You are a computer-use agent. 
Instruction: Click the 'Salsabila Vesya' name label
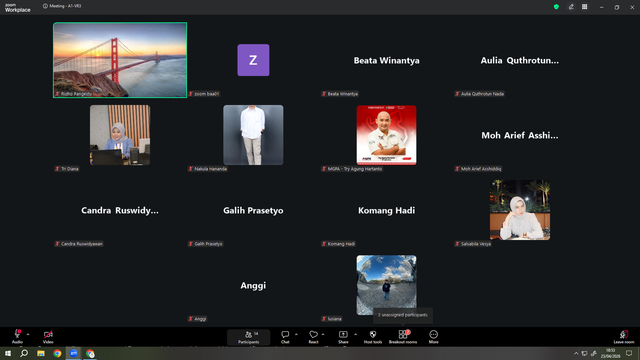pos(473,244)
